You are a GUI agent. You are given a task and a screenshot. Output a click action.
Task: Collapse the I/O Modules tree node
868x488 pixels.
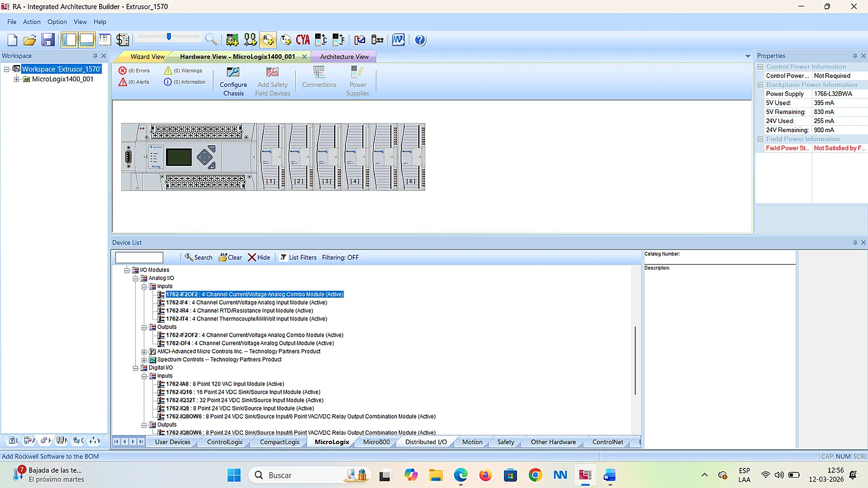[127, 270]
